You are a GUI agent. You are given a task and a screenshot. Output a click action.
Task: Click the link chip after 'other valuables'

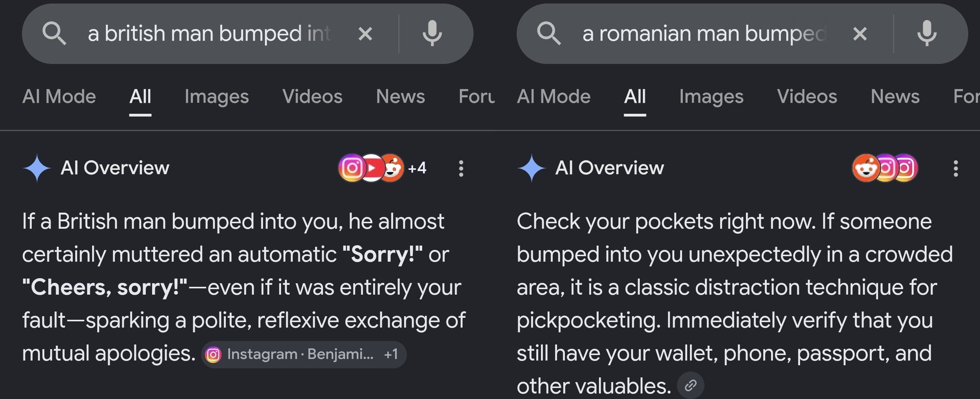[691, 385]
